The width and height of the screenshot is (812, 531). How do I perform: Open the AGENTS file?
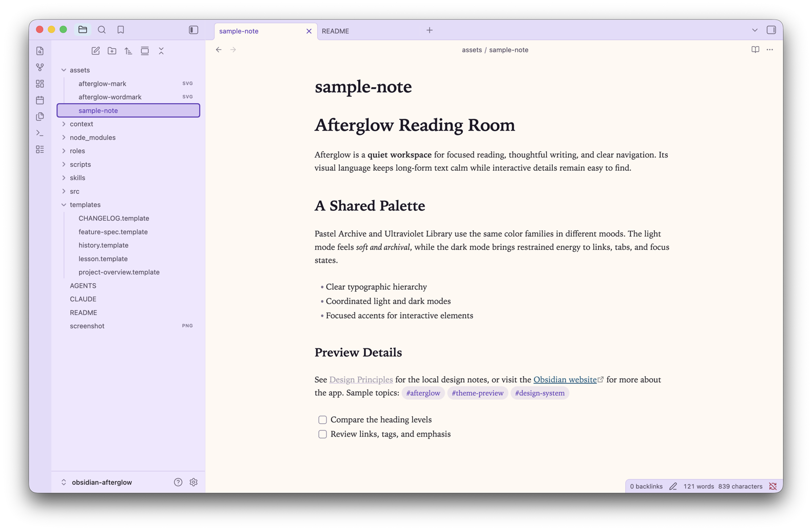coord(128,286)
